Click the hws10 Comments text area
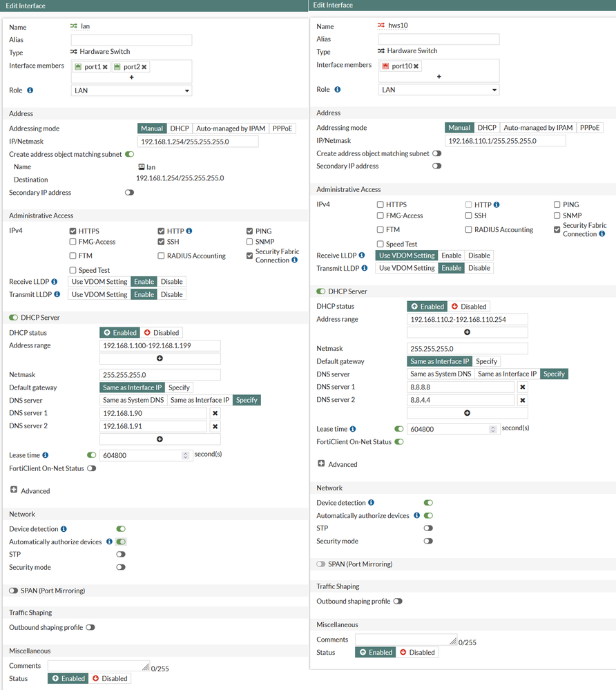This screenshot has width=616, height=690. pos(405,640)
